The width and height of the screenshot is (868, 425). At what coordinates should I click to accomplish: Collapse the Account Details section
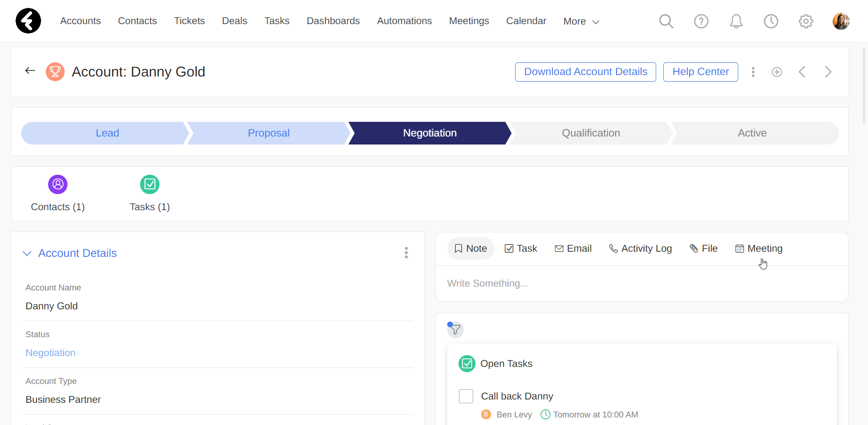[27, 254]
